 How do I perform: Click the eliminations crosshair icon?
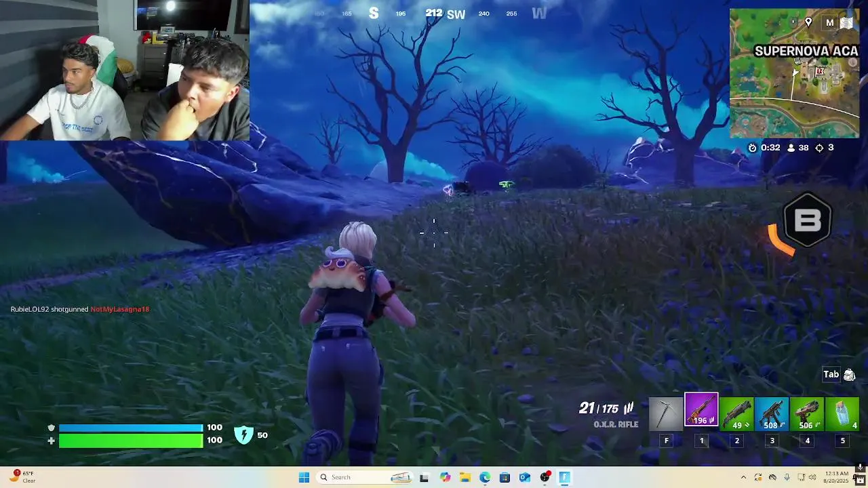coord(819,148)
